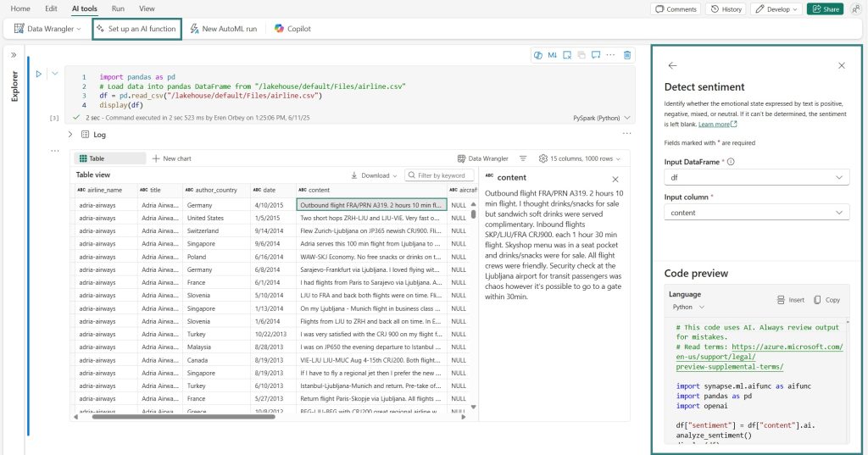Viewport: 868px width, 455px height.
Task: Select the Outbound flight FRA/PRN content cell
Action: tap(371, 205)
